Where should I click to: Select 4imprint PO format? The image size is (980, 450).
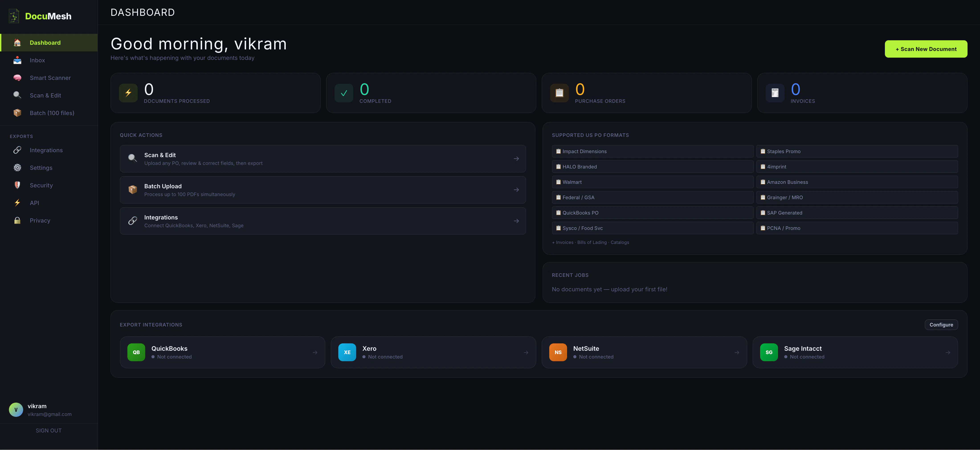tap(857, 166)
